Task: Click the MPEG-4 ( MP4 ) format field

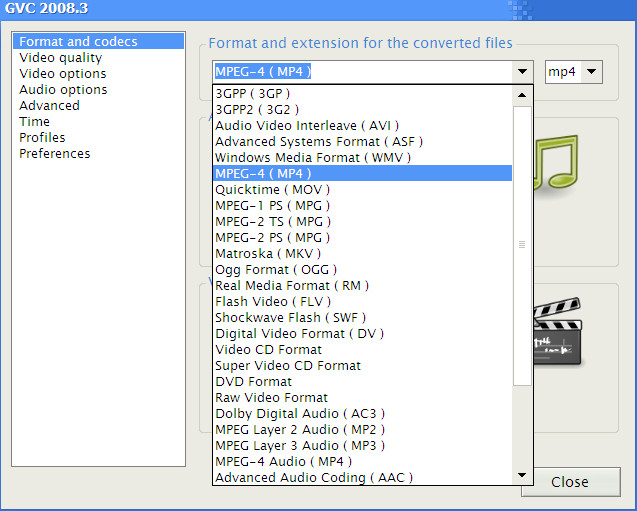Action: 363,71
